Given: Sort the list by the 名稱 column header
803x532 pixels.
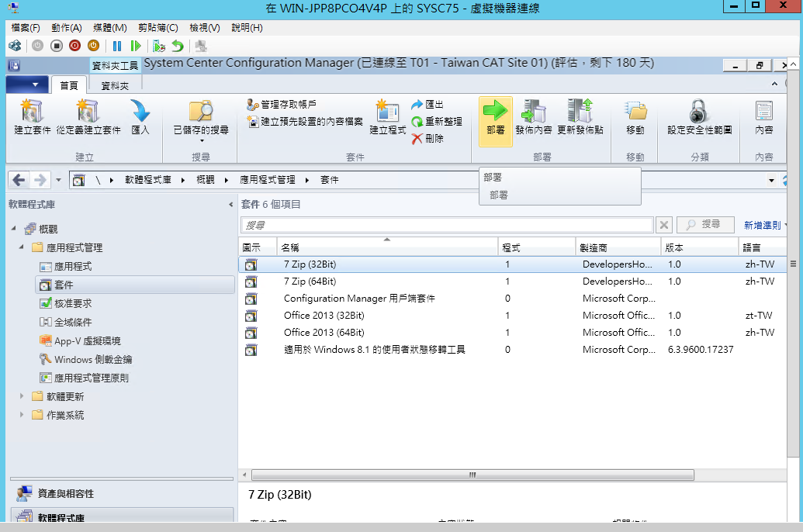Looking at the screenshot, I should point(387,247).
